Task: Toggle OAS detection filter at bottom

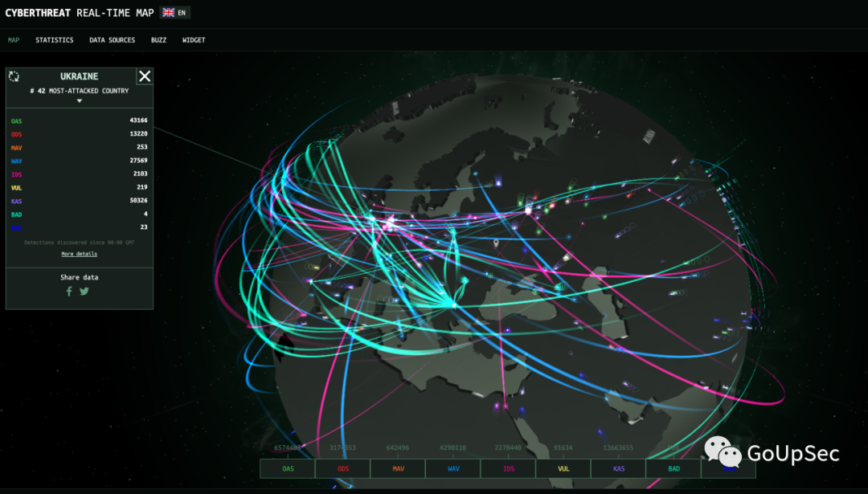Action: click(287, 468)
